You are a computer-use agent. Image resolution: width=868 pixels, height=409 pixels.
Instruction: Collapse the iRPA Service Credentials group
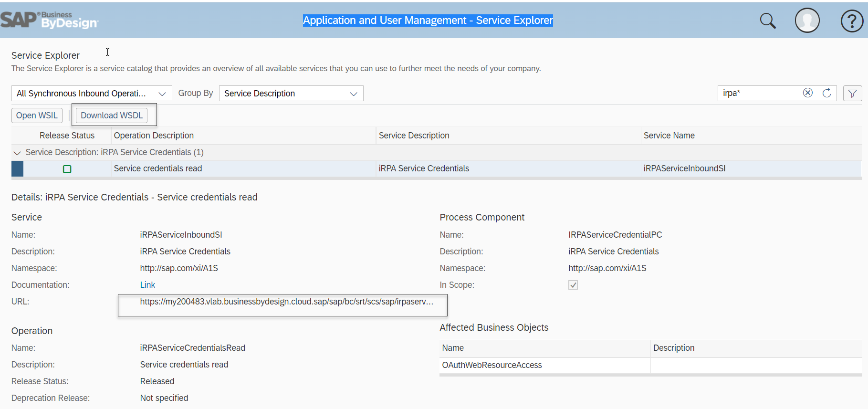point(17,153)
